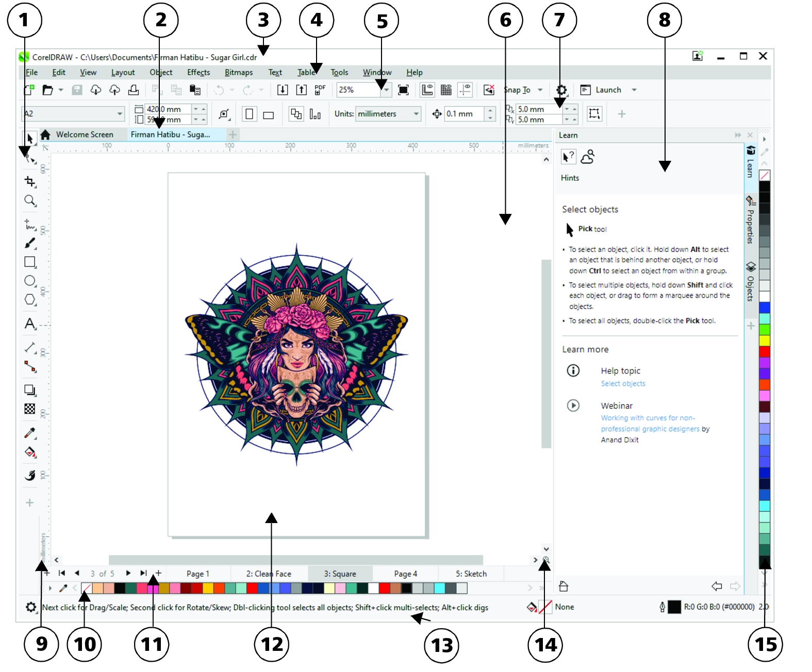The height and width of the screenshot is (672, 812).
Task: Open the zoom level dropdown
Action: (386, 90)
